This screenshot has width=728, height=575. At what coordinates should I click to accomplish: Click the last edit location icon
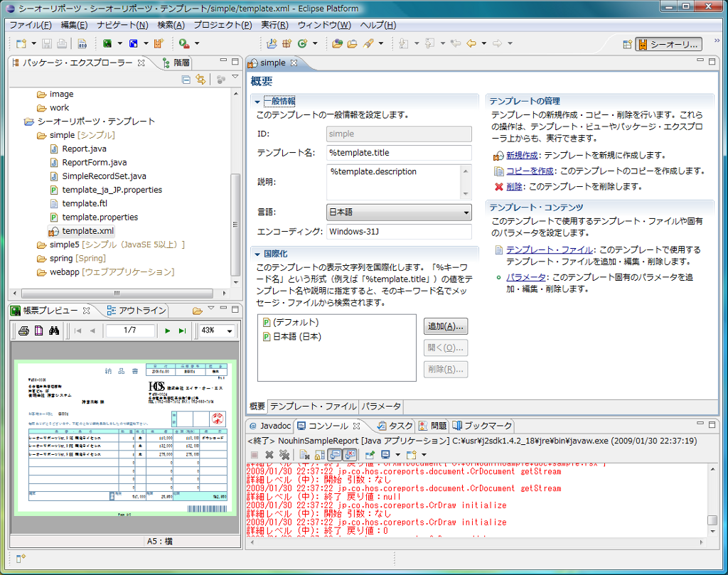pyautogui.click(x=456, y=43)
